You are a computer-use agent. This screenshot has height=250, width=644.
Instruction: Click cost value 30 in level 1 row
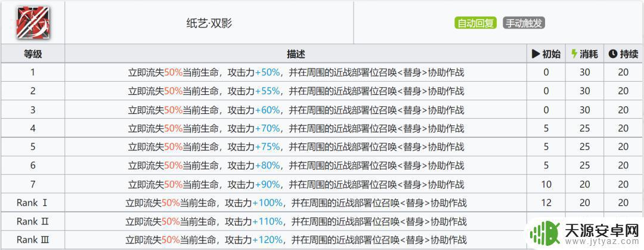click(585, 73)
